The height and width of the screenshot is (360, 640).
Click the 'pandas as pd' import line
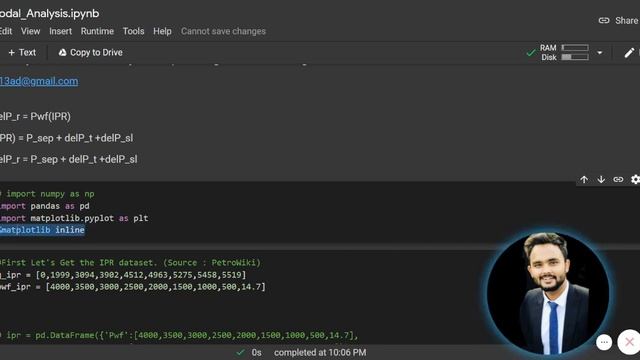(x=45, y=206)
